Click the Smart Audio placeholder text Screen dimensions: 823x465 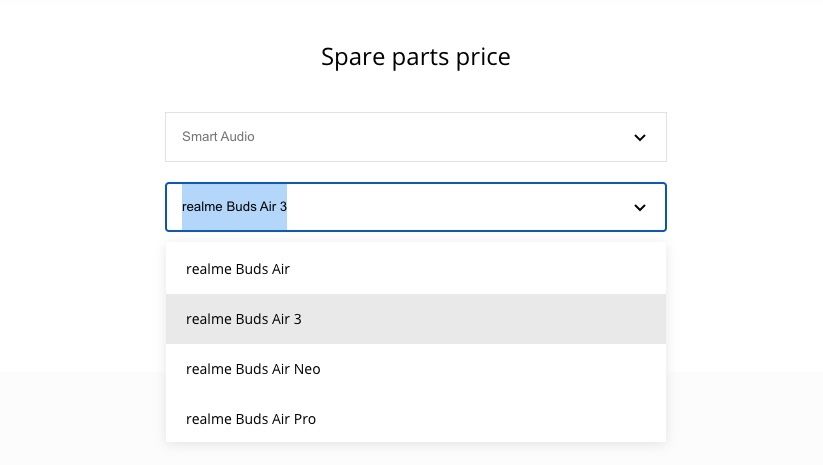[218, 136]
